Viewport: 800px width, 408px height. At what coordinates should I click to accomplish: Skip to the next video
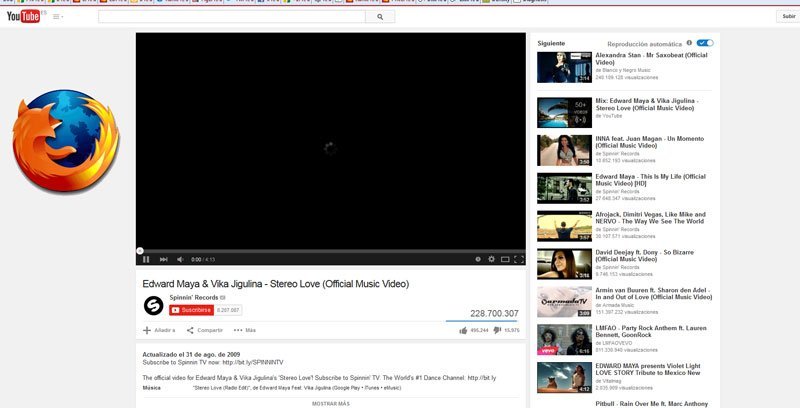163,259
